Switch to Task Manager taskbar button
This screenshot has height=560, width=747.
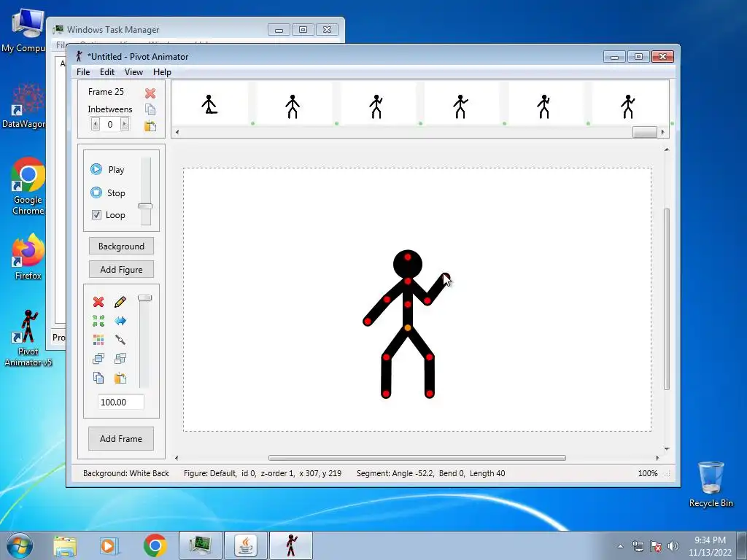point(200,545)
